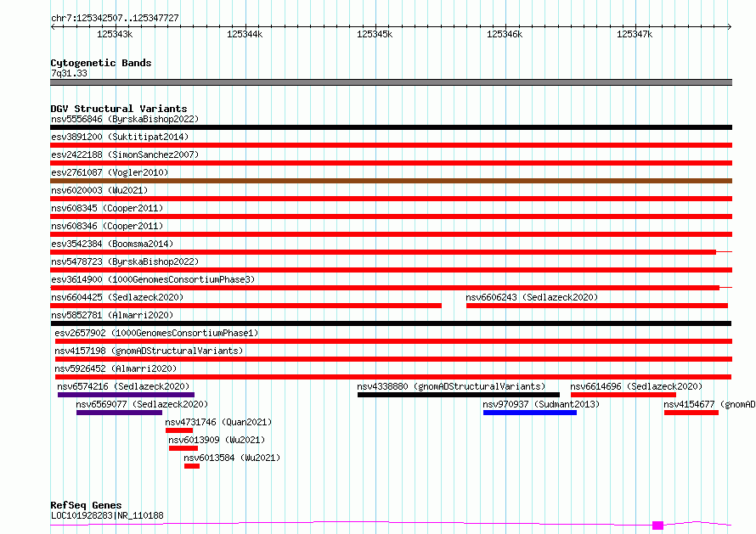Select the nsv4154677 gnomAD red bar
The width and height of the screenshot is (756, 534).
tap(691, 413)
